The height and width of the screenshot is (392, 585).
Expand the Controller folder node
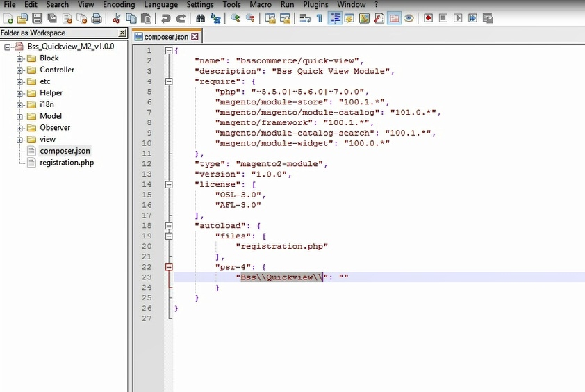point(19,70)
